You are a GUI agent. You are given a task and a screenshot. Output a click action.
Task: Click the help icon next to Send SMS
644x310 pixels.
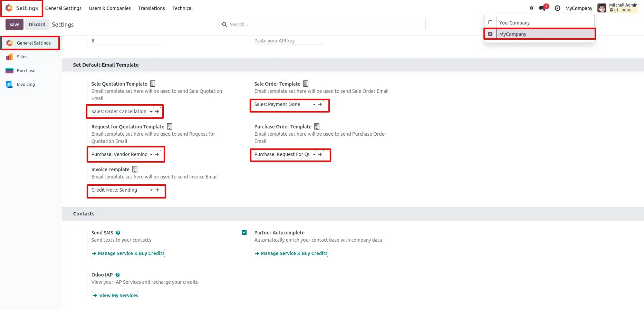coord(118,233)
